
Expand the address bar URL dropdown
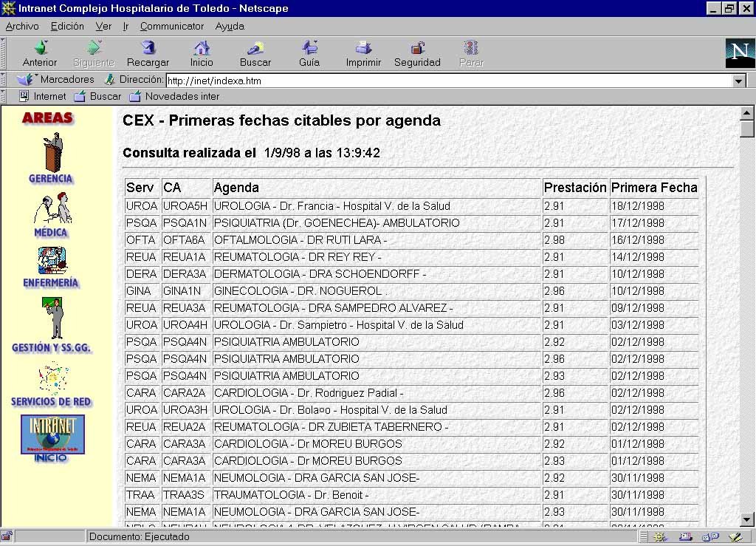click(738, 81)
